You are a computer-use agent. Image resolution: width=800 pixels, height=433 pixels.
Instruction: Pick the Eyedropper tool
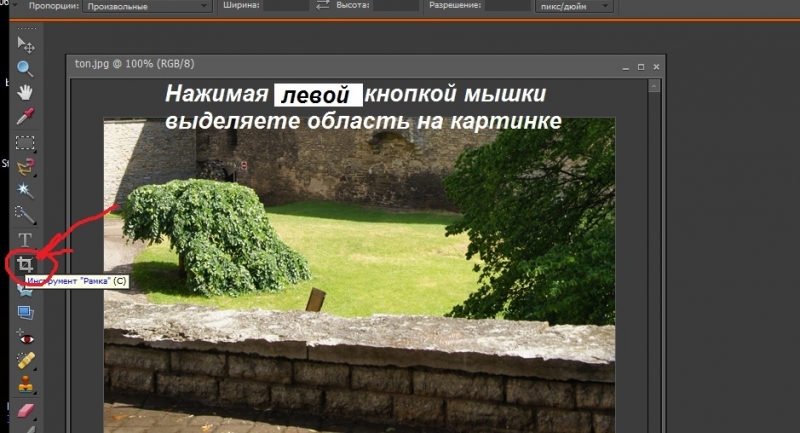coord(26,118)
